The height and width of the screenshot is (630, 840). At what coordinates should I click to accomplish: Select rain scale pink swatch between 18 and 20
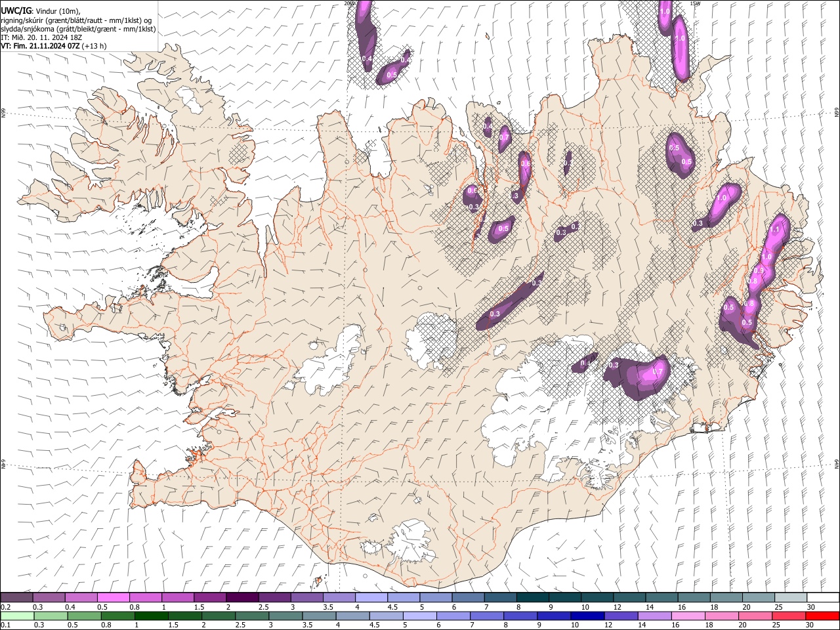[723, 616]
